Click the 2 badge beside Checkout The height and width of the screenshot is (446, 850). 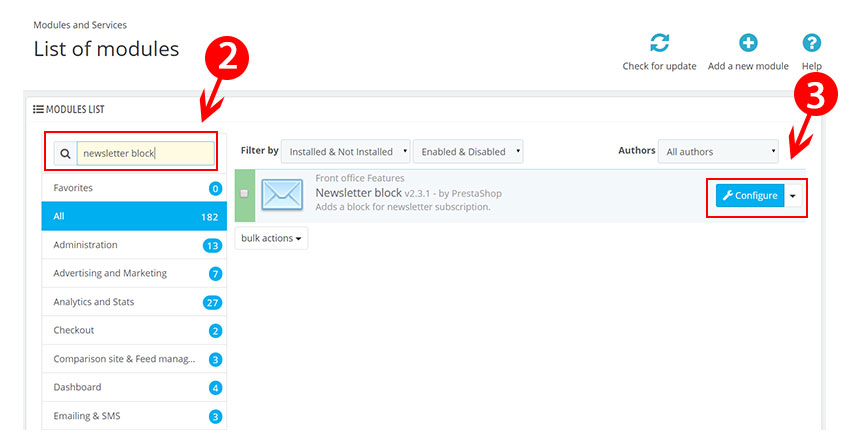click(x=215, y=331)
